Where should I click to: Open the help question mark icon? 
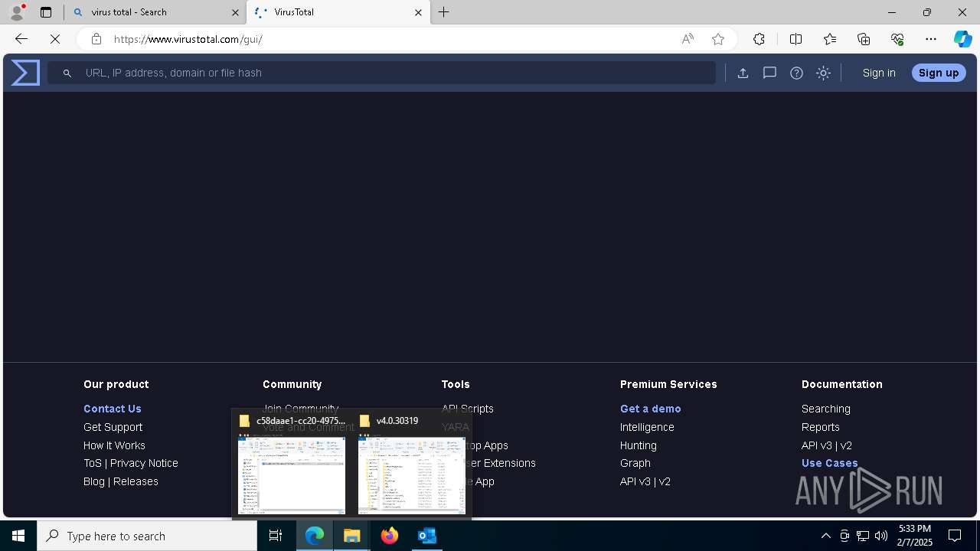coord(796,73)
